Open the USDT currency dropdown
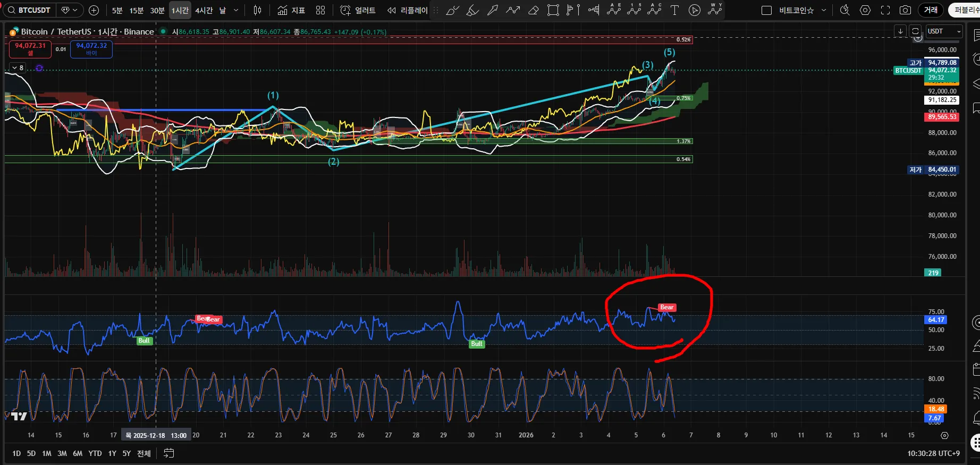This screenshot has width=980, height=465. [944, 31]
